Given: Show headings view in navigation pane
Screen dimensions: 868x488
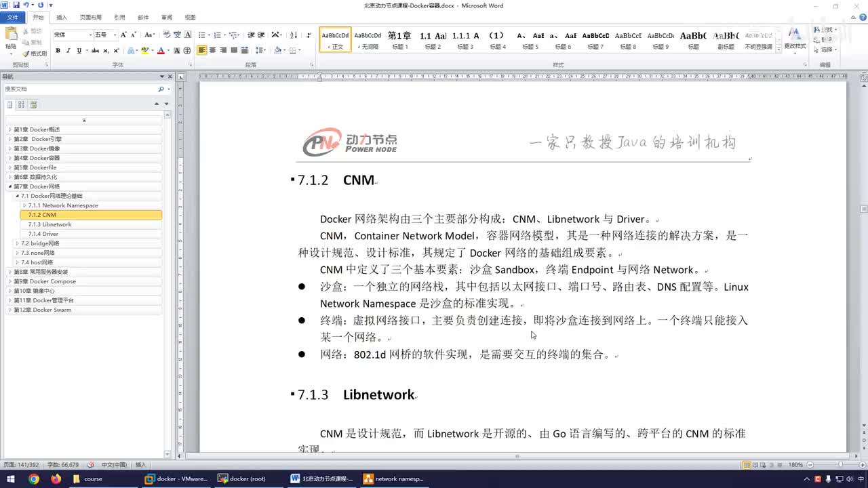Looking at the screenshot, I should 9,104.
